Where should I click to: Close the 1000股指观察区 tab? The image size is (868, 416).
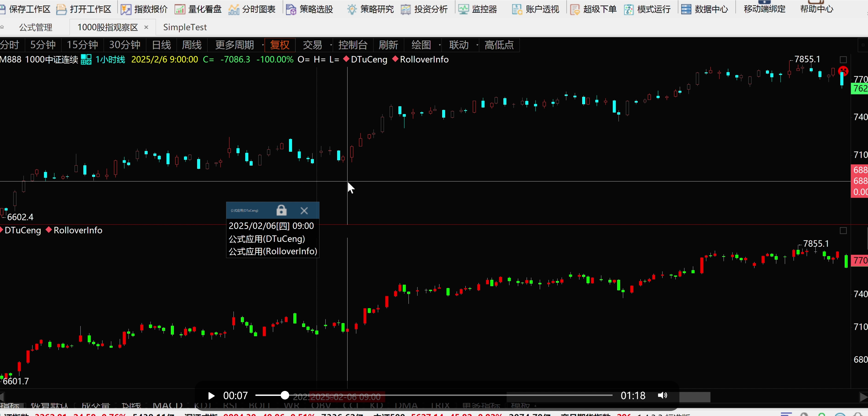[x=146, y=27]
